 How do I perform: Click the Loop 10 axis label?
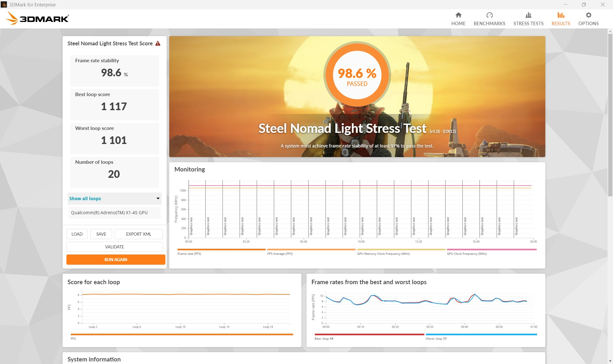point(180,327)
